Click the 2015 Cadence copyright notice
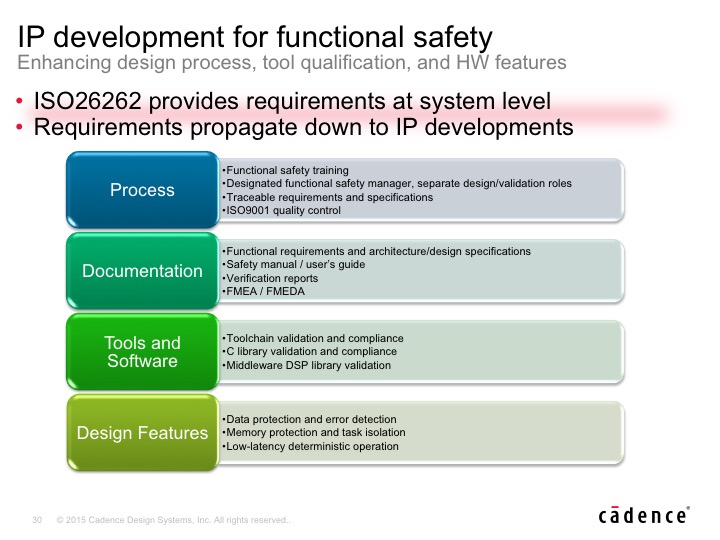 (174, 520)
